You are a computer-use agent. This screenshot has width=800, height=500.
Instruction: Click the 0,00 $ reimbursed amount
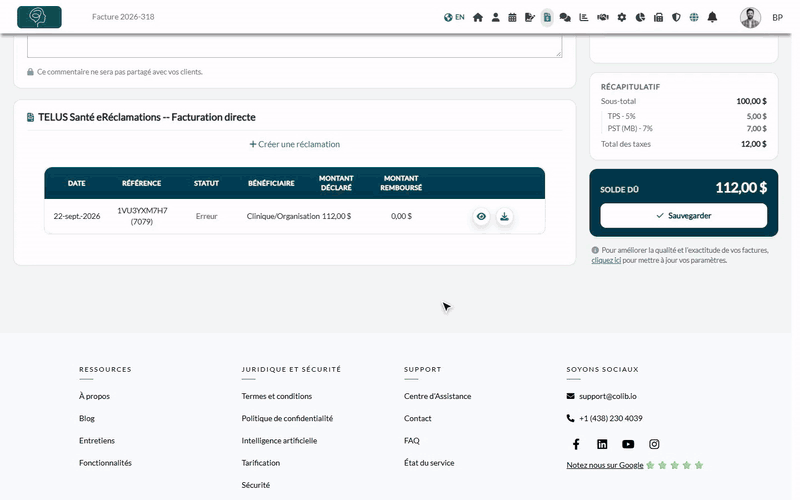click(x=401, y=216)
